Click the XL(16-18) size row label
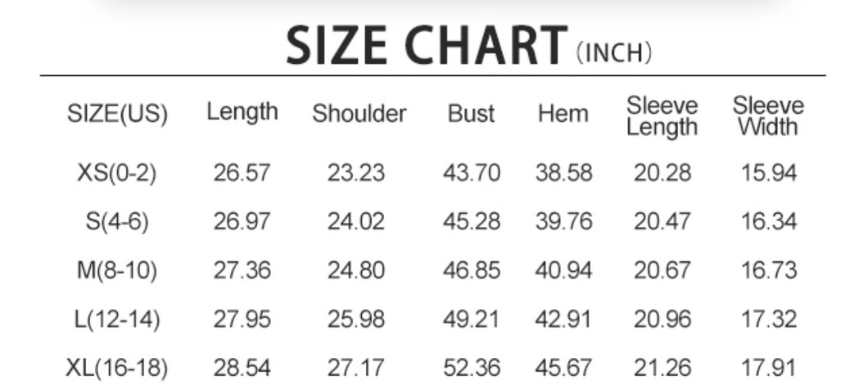 (x=117, y=368)
